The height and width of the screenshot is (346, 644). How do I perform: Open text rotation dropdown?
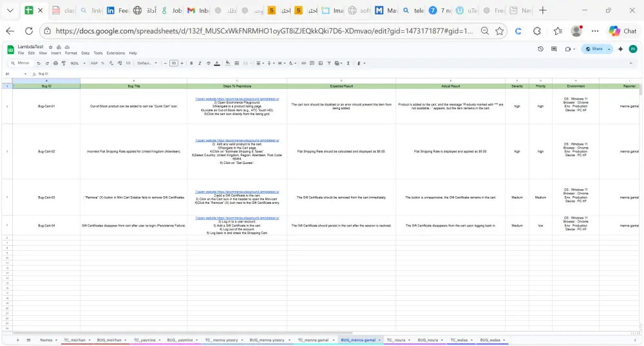(292, 64)
